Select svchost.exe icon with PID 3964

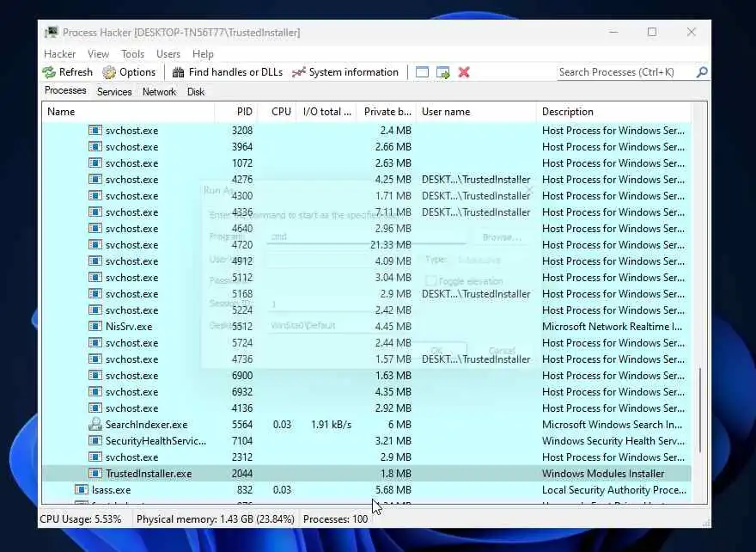click(x=95, y=147)
